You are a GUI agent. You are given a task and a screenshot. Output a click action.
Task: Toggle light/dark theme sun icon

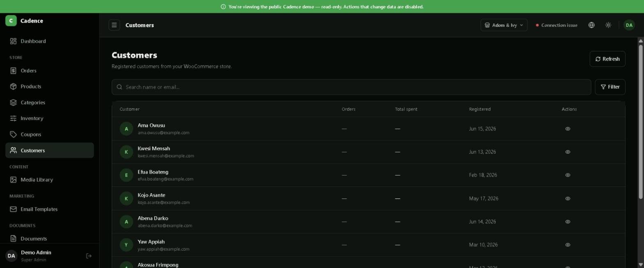coord(608,25)
